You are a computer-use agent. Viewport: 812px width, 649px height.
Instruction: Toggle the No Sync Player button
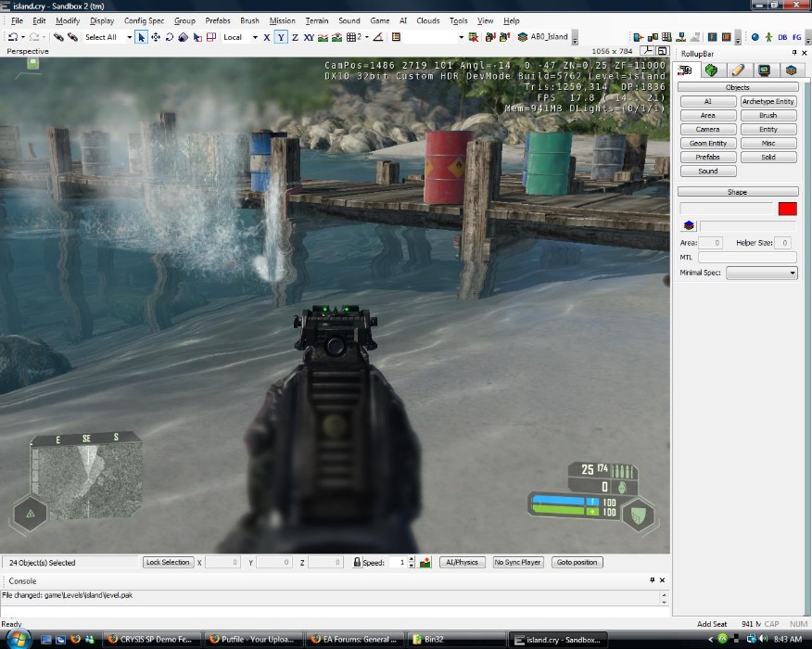518,562
